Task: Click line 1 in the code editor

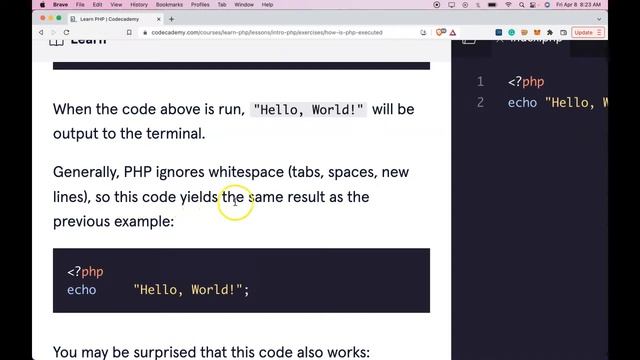Action: click(526, 82)
